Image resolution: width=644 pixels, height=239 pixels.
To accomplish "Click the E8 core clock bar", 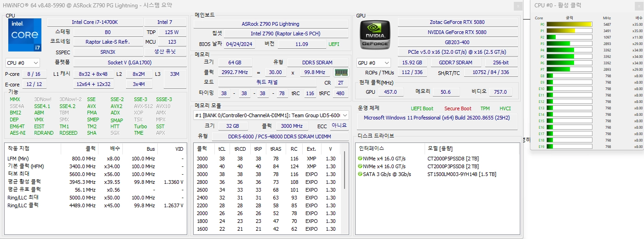I will [x=569, y=76].
